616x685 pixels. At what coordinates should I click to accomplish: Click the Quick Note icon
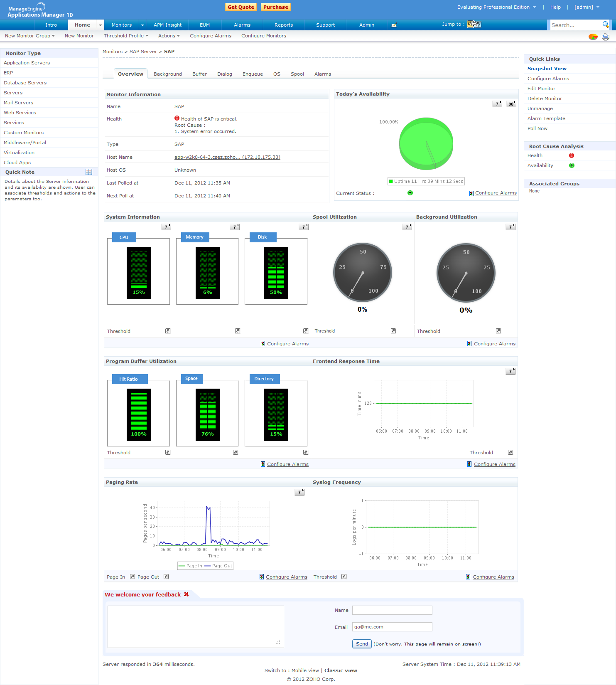[x=89, y=172]
